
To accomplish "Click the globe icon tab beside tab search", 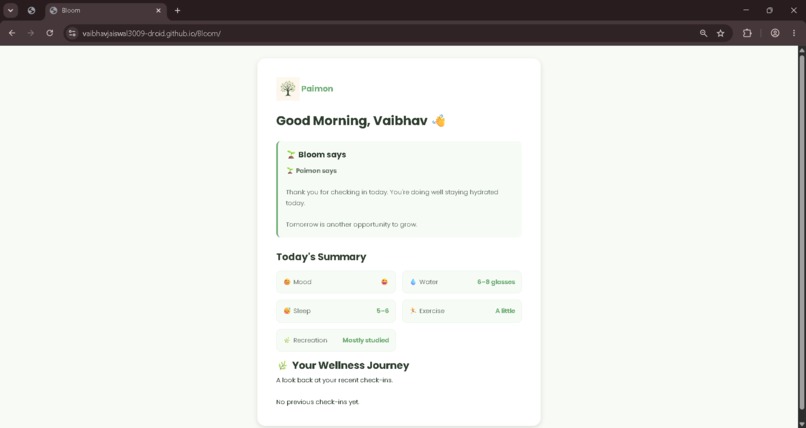I will coord(31,10).
